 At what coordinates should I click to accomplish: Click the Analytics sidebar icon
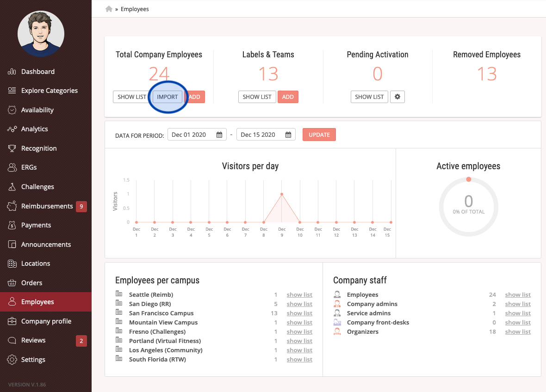pos(12,129)
